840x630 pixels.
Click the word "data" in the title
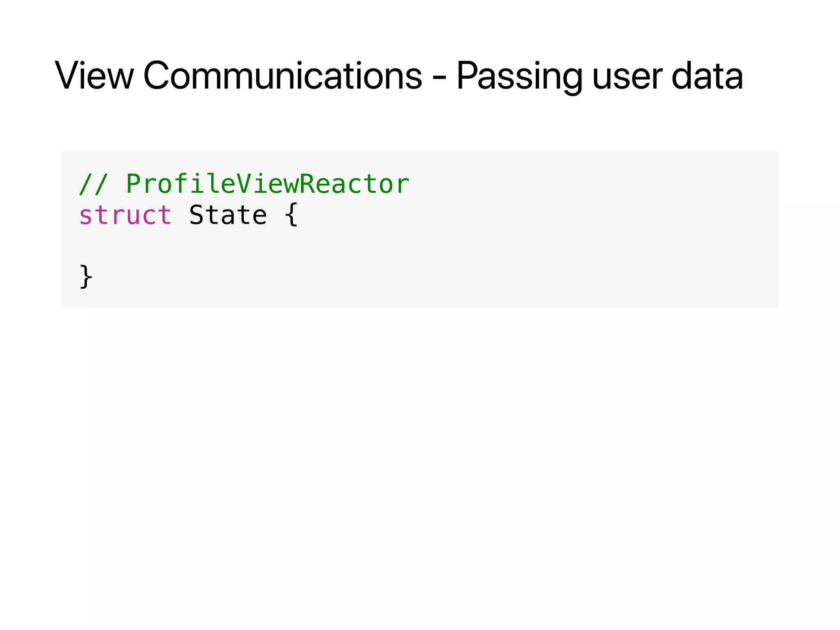coord(707,77)
